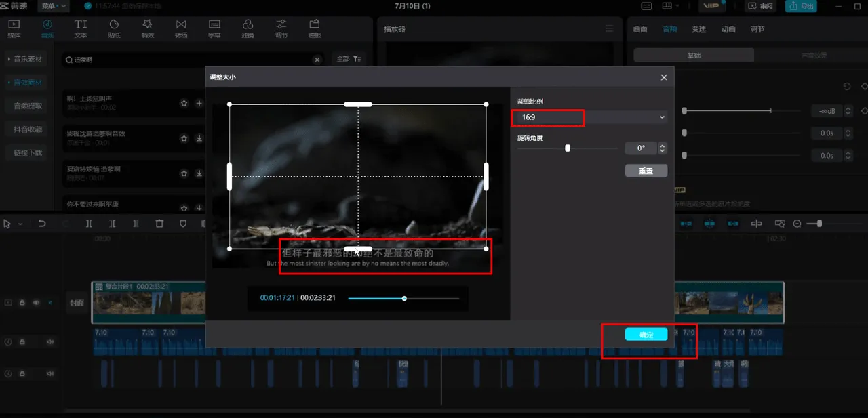
Task: Click the timeline zoom out icon
Action: (797, 224)
